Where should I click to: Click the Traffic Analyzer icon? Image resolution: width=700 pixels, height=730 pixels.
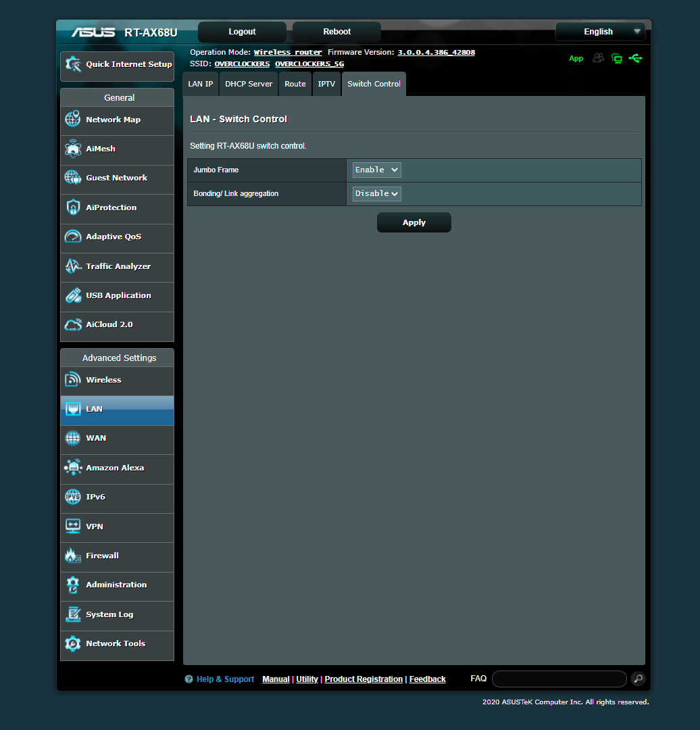[73, 266]
